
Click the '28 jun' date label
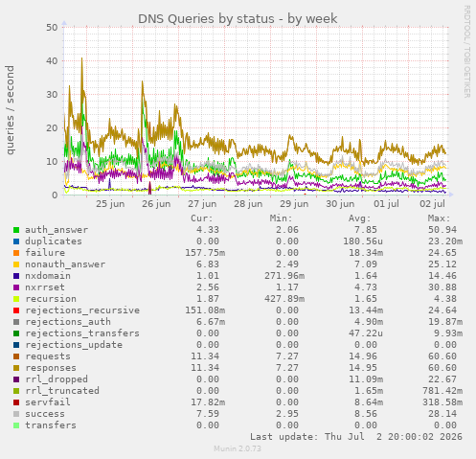pyautogui.click(x=248, y=204)
